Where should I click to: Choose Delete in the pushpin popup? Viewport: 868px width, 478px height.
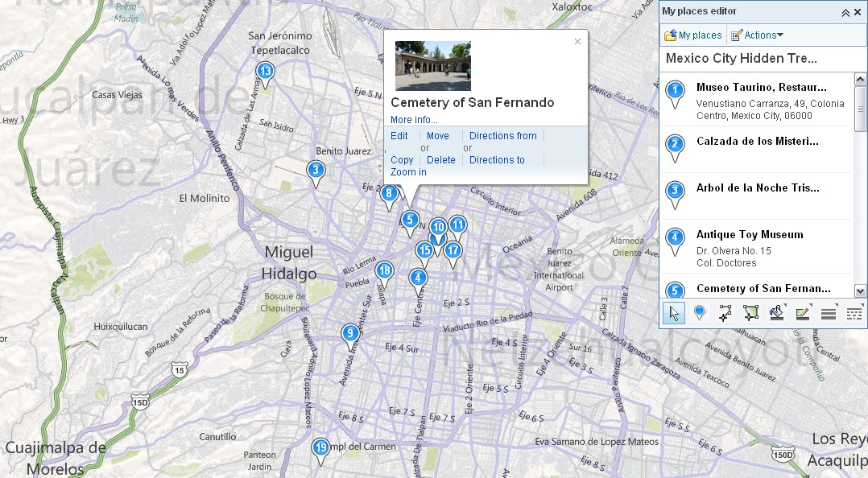point(440,160)
